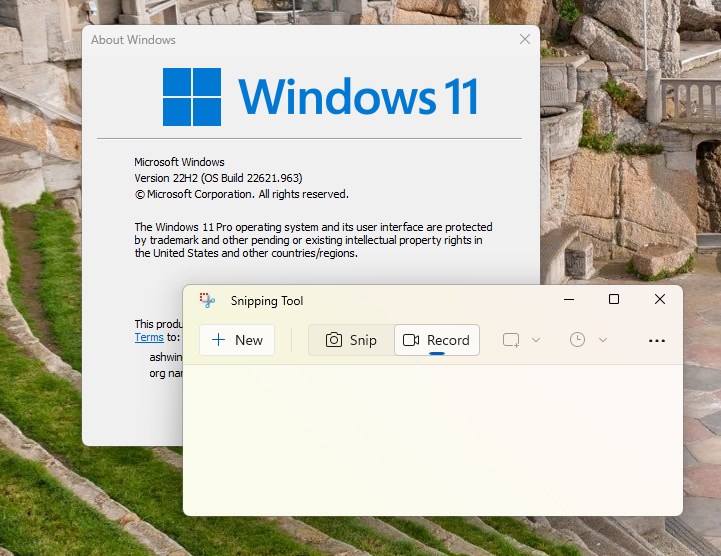This screenshot has height=556, width=721.
Task: Switch to Record mode
Action: [436, 340]
